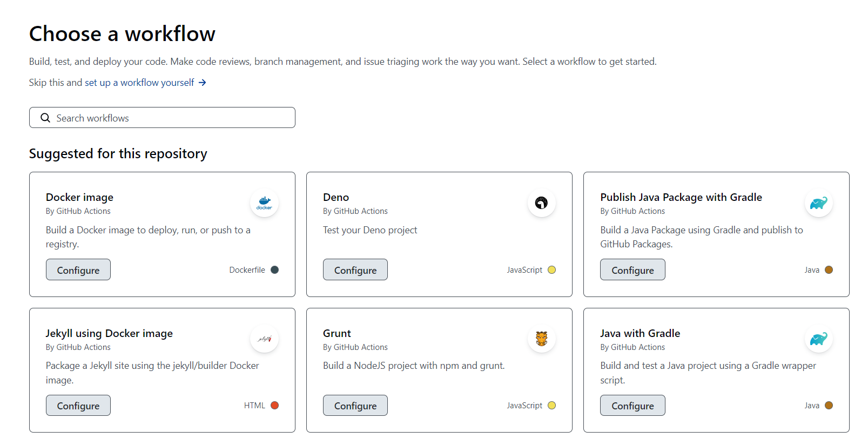Click 'Test your Deno project' description
Image resolution: width=868 pixels, height=445 pixels.
click(x=370, y=230)
